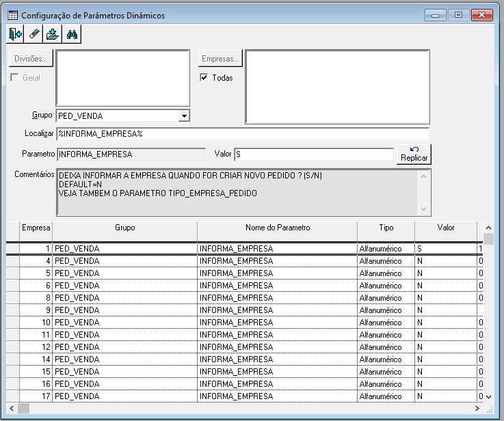The width and height of the screenshot is (504, 421).
Task: Click grid horizontal scrollbar left arrow
Action: [x=12, y=409]
